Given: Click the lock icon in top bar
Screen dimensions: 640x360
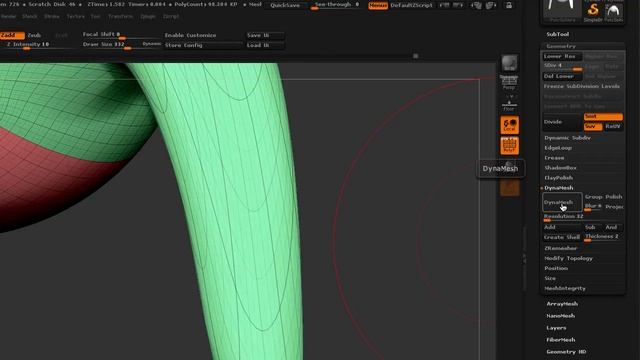Looking at the screenshot, I should (x=509, y=5).
